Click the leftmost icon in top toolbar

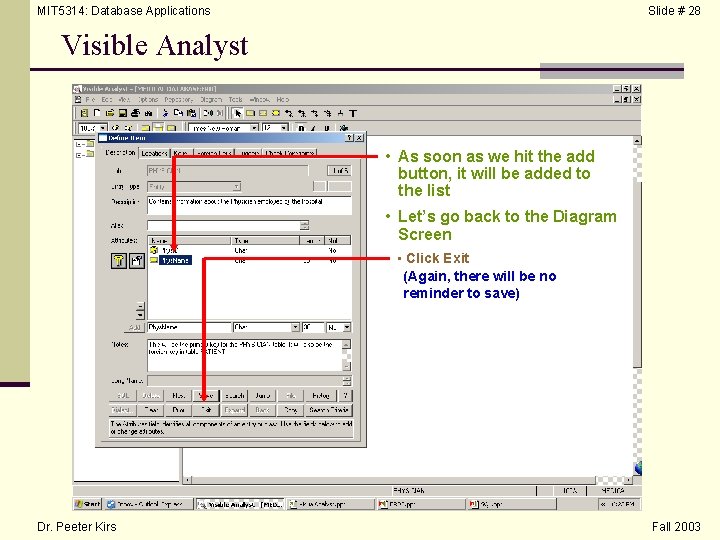pos(84,113)
